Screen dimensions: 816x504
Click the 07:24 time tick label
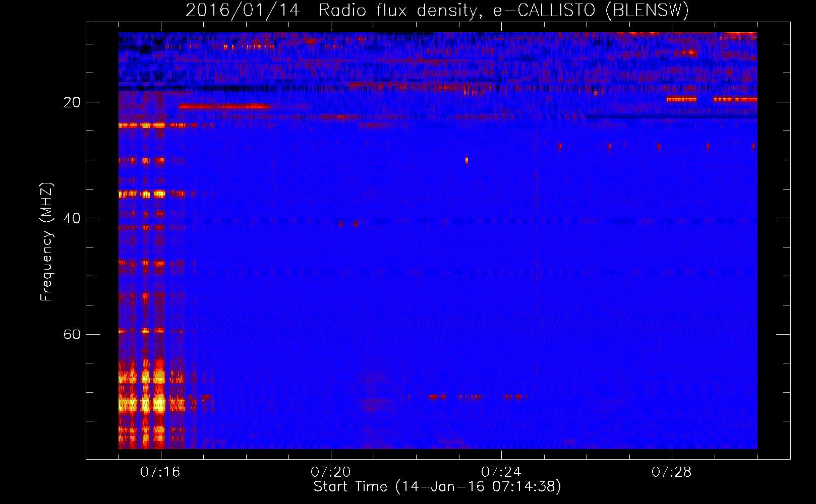coord(501,472)
